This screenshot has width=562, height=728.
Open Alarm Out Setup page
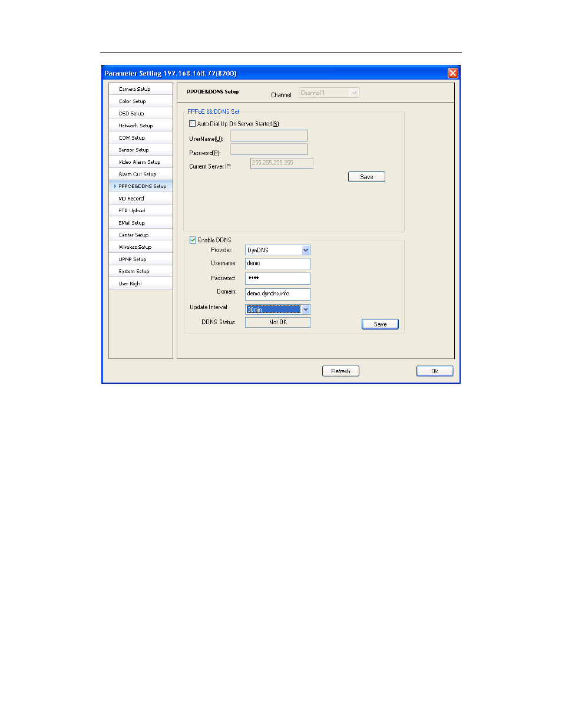point(141,174)
